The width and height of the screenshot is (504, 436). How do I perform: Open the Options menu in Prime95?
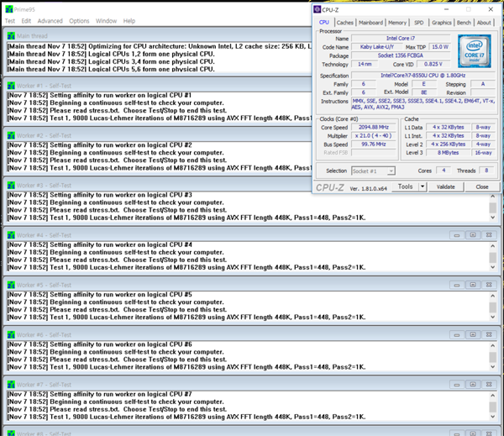tap(79, 21)
